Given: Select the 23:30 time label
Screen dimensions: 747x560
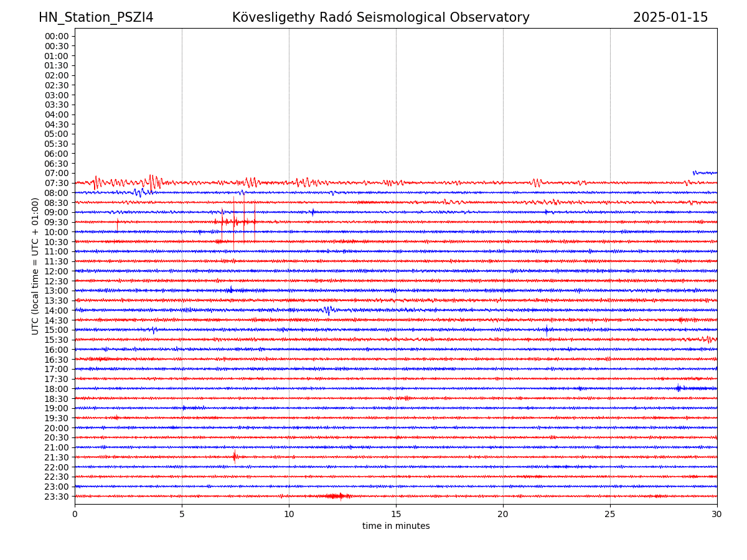Looking at the screenshot, I should tap(57, 497).
